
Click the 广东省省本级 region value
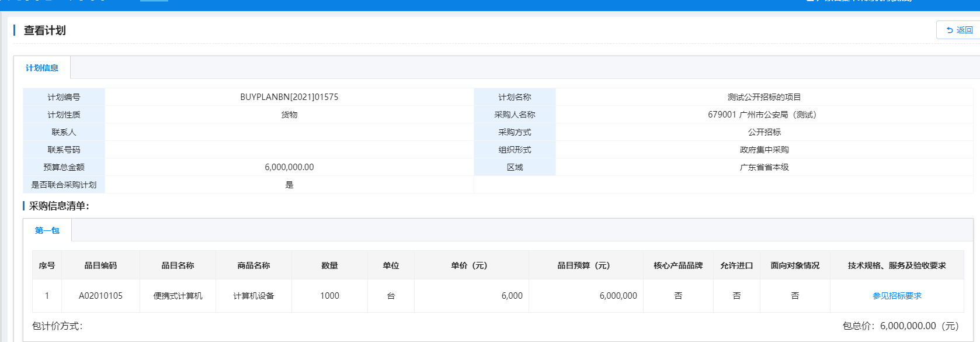click(x=764, y=167)
